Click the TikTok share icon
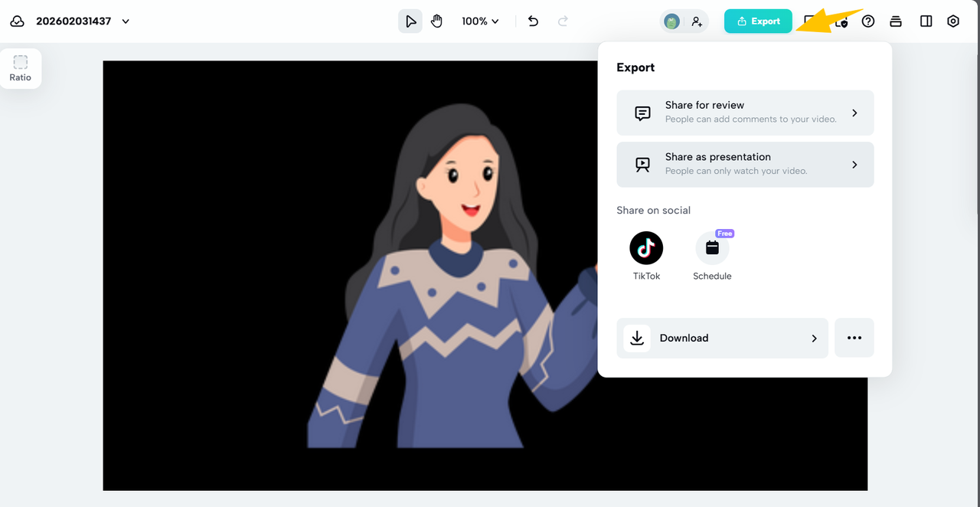 [645, 247]
